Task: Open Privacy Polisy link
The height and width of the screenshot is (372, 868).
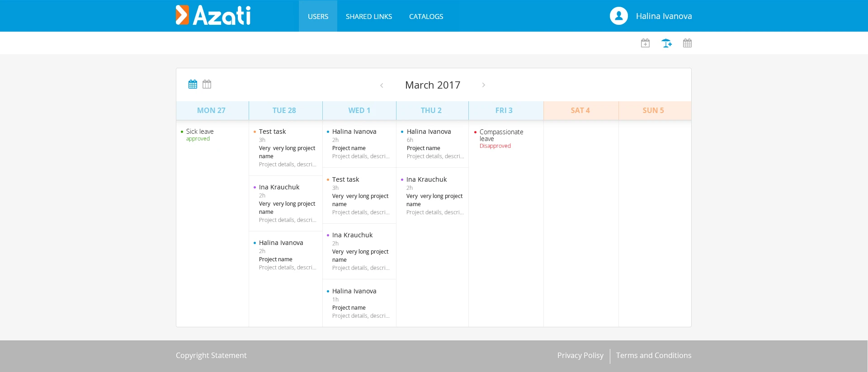Action: click(580, 355)
